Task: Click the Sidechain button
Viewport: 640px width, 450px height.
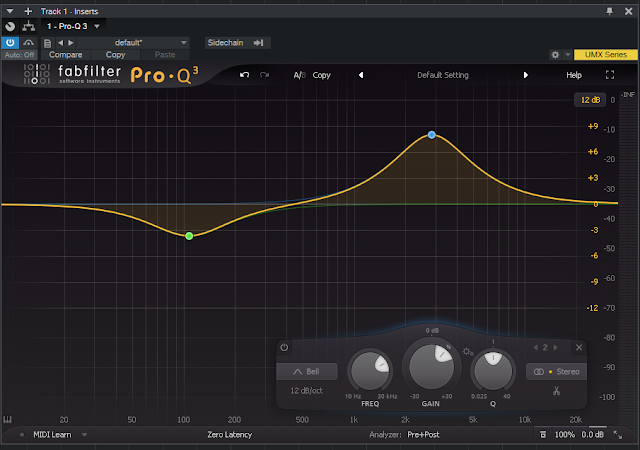Action: (236, 42)
